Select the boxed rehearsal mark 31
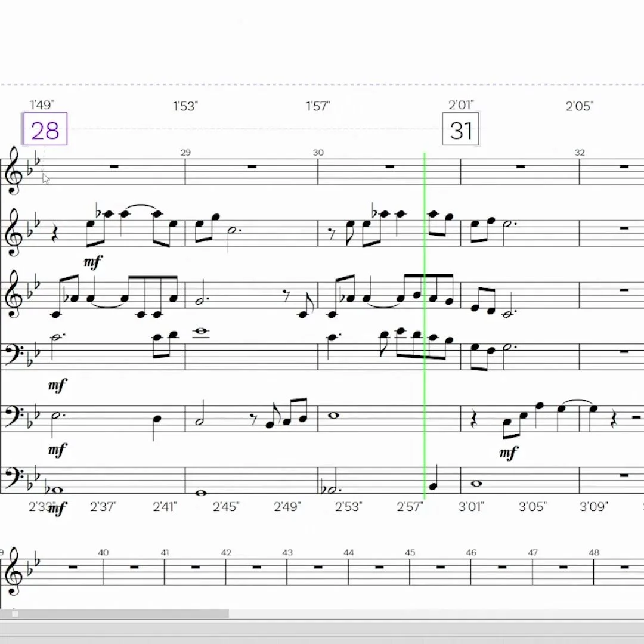644x644 pixels. coord(460,129)
